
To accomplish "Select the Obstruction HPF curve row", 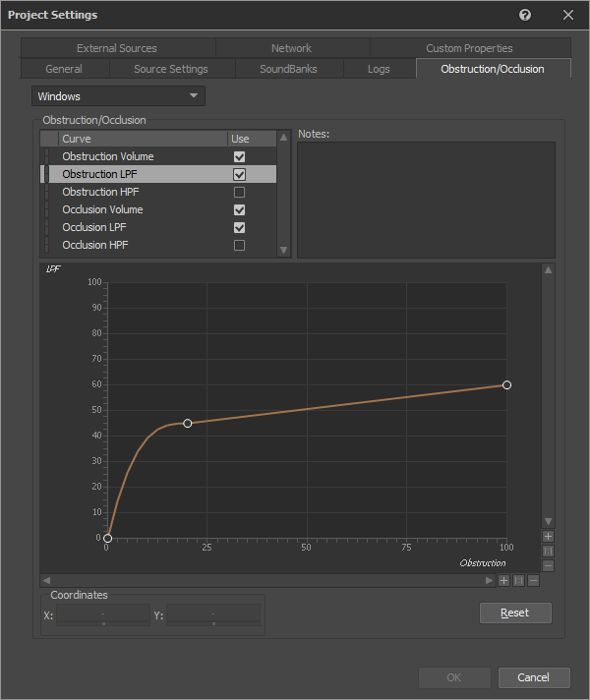I will (158, 192).
